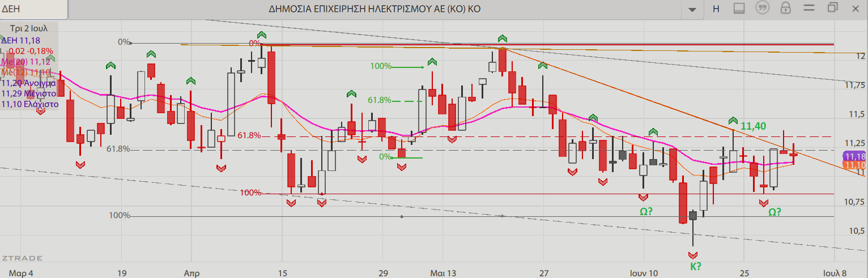This screenshot has width=868, height=278.
Task: Click the purple 11,18 price axis tag
Action: [x=854, y=156]
